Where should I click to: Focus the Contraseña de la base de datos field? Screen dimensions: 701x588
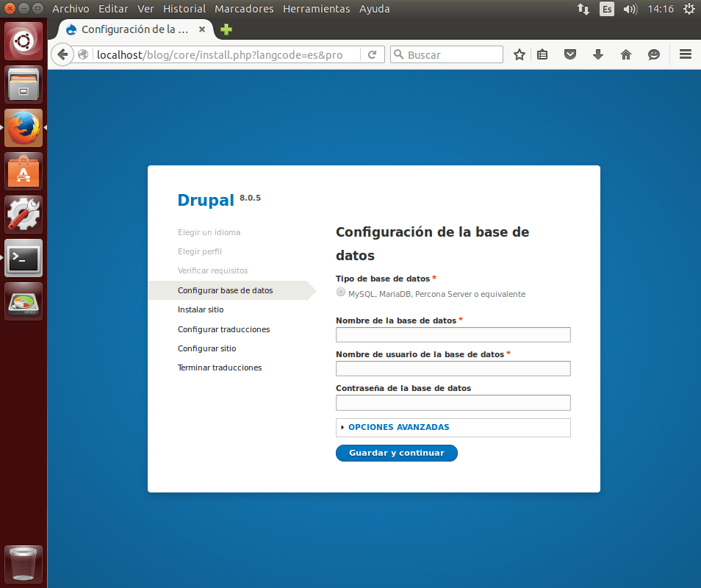[x=453, y=403]
